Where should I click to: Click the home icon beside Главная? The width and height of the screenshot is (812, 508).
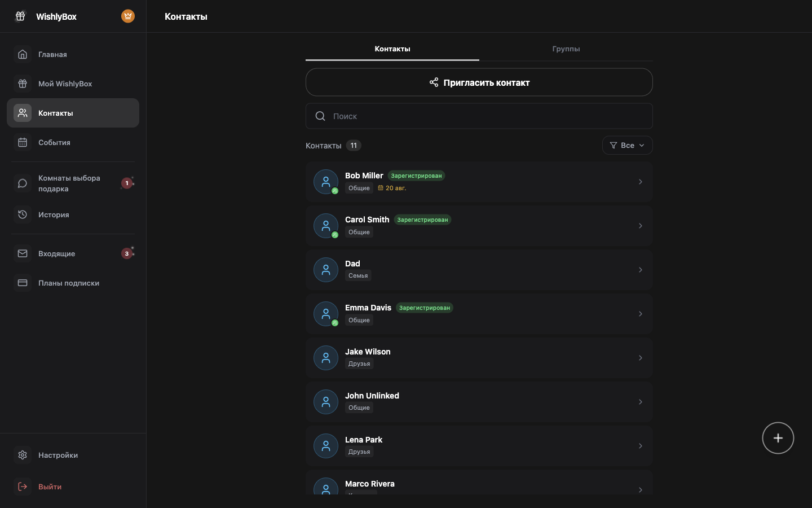(23, 54)
